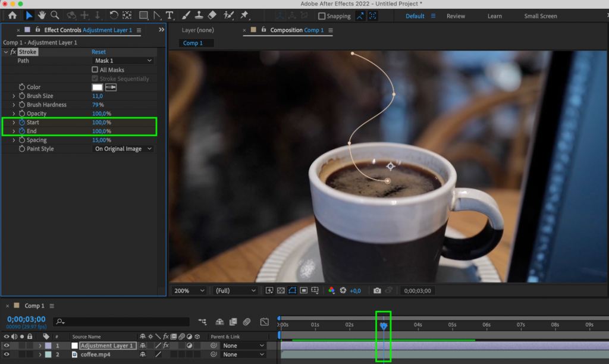Viewport: 609px width, 364px height.
Task: Select the Effect Controls Adjustment Layer 1 tab
Action: tap(83, 30)
